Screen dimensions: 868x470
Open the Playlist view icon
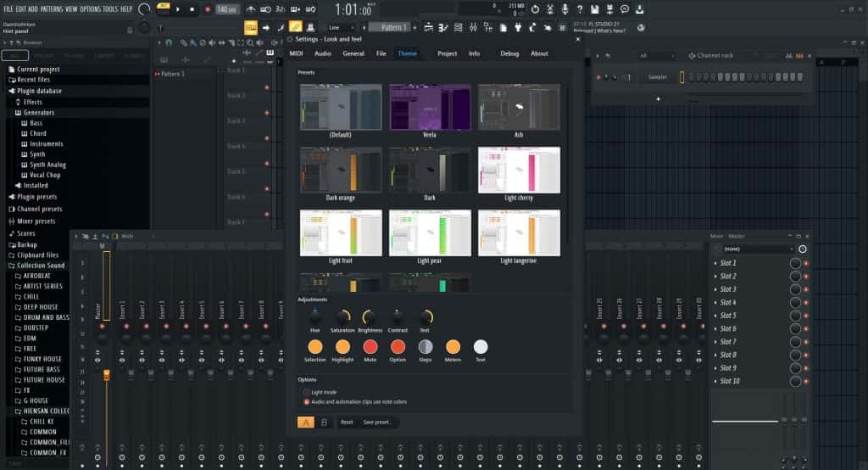click(428, 28)
